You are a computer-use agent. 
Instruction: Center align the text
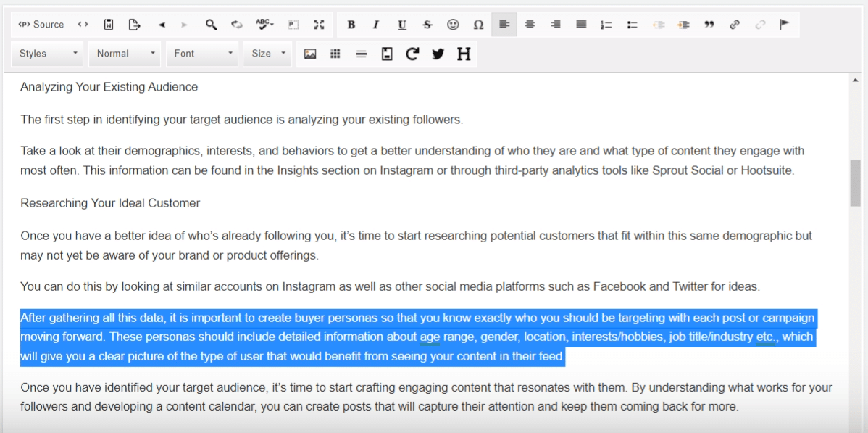click(x=530, y=25)
